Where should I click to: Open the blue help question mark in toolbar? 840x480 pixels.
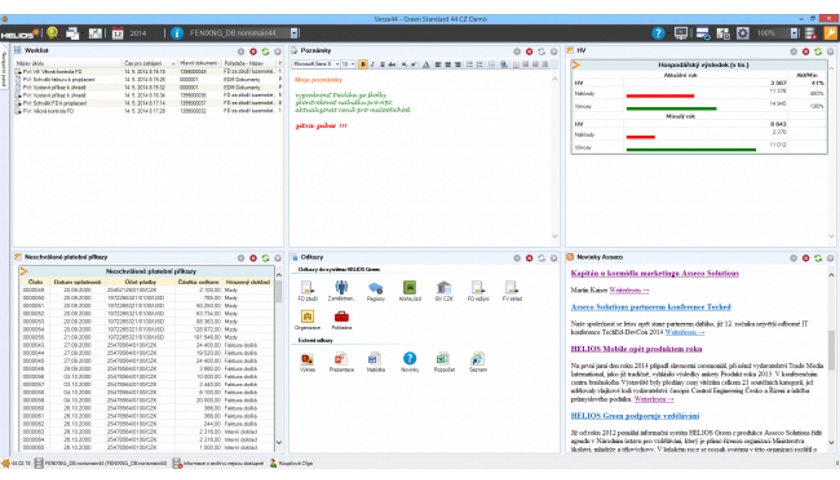point(658,33)
